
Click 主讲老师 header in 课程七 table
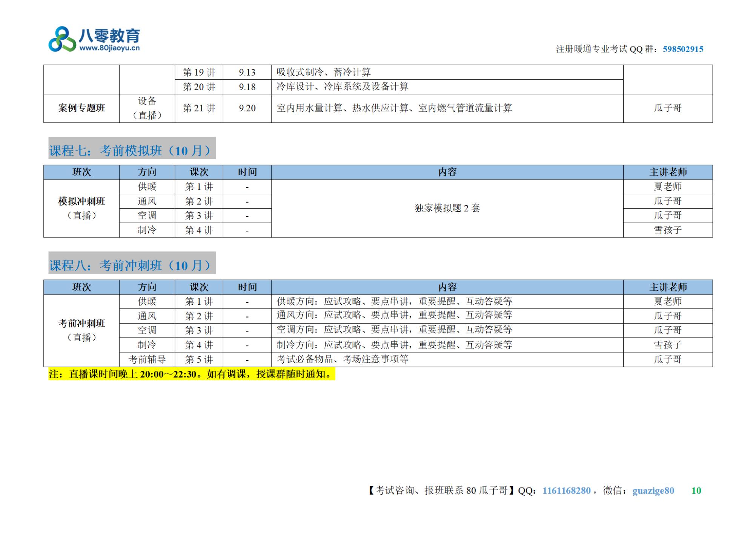668,172
